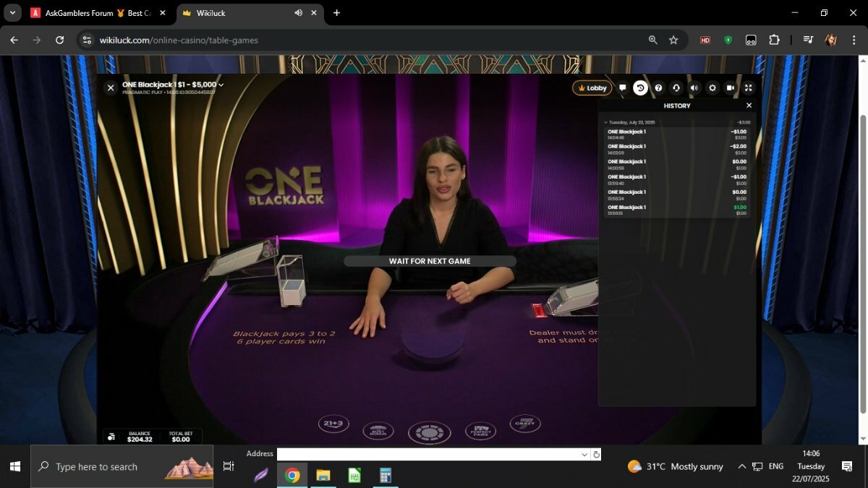The image size is (868, 488).
Task: Toggle fullscreen mode for the game
Action: coord(749,87)
